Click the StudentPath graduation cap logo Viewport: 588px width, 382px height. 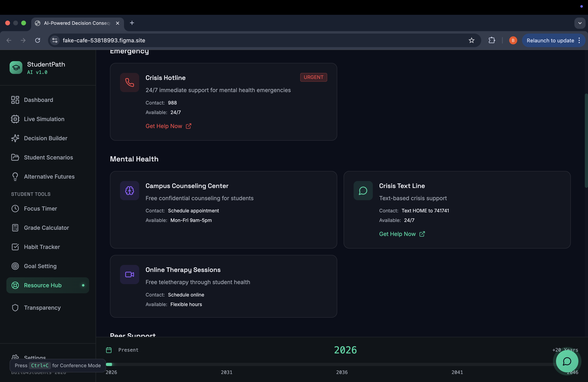(16, 68)
